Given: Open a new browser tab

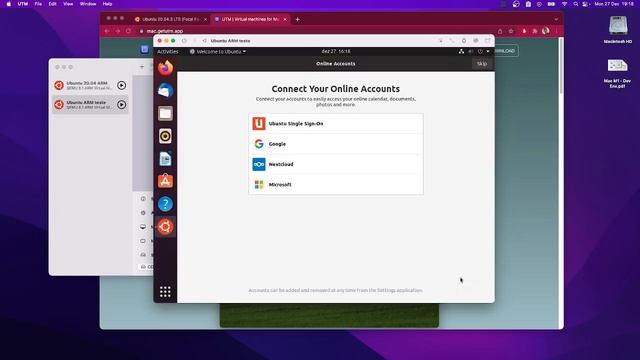Looking at the screenshot, I should point(298,19).
